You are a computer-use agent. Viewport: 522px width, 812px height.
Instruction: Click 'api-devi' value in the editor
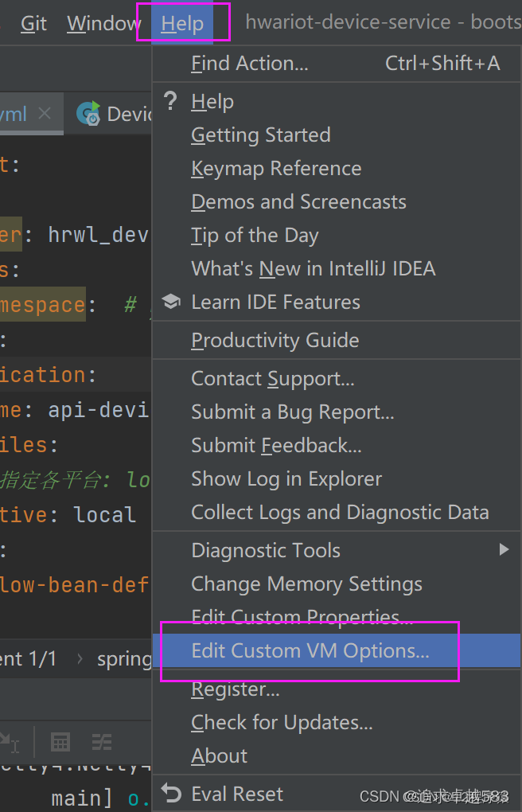[x=99, y=410]
